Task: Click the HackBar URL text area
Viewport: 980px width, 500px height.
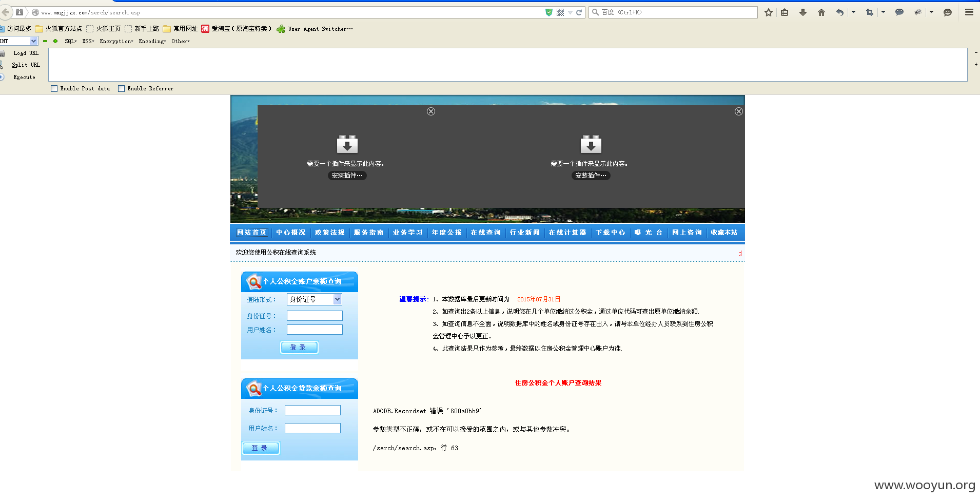Action: click(507, 65)
